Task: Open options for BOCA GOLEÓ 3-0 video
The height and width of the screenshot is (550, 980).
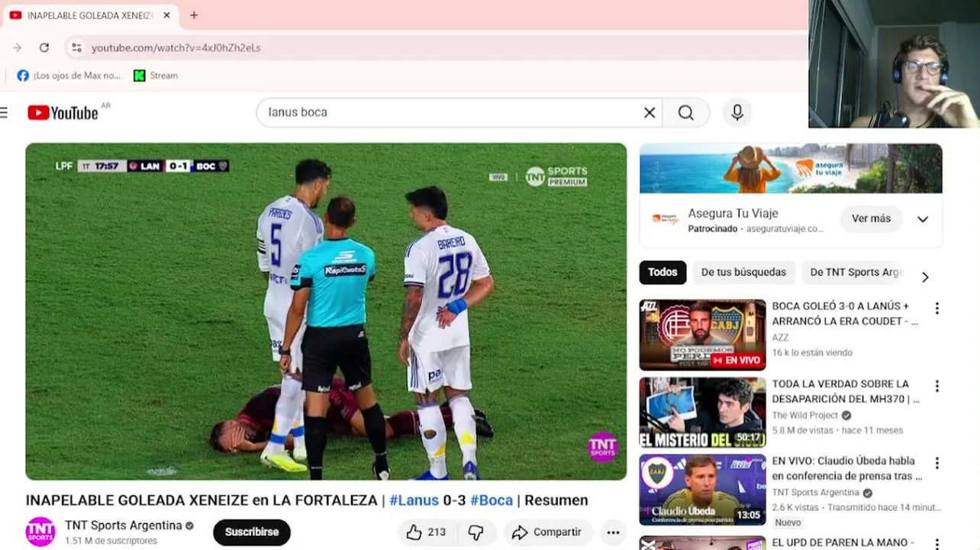Action: click(x=937, y=309)
